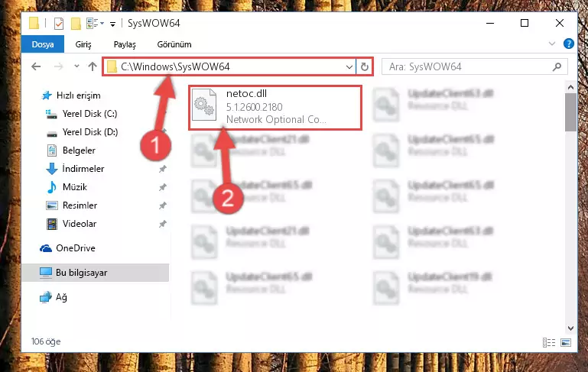Open the view layout quick access dropdown
588x372 pixels.
(95, 24)
